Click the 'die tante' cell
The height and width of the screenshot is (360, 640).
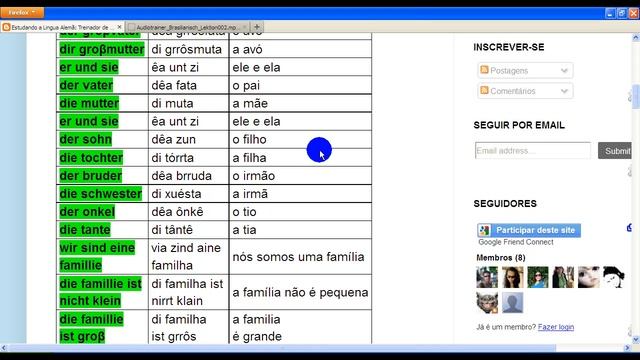[102, 229]
